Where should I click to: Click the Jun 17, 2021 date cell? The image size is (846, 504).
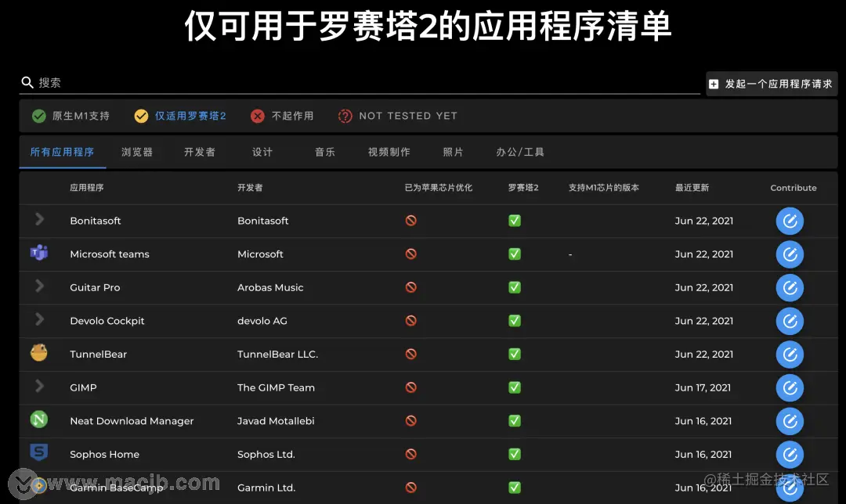point(703,388)
